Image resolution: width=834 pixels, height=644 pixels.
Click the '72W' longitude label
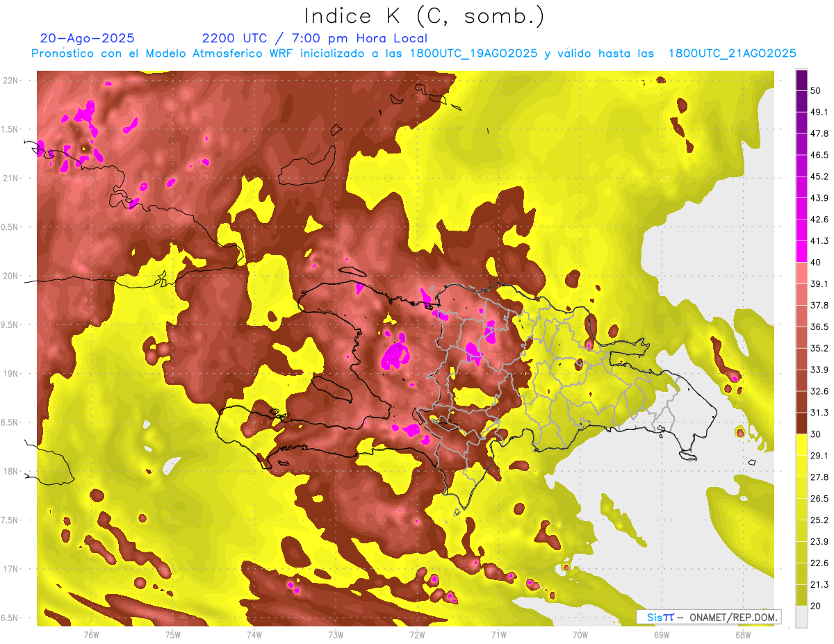(417, 634)
